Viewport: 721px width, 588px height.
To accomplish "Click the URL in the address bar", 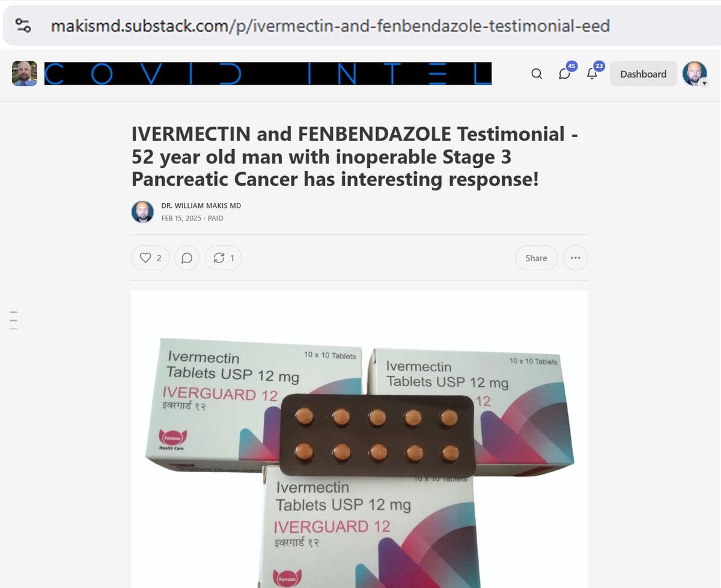I will pyautogui.click(x=330, y=26).
